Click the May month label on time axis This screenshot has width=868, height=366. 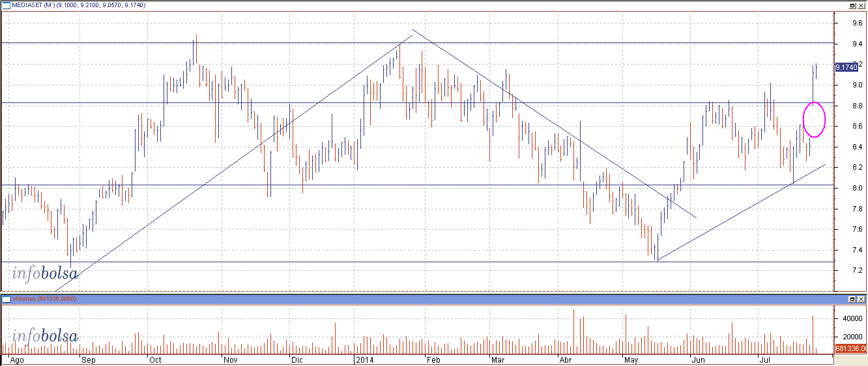631,359
